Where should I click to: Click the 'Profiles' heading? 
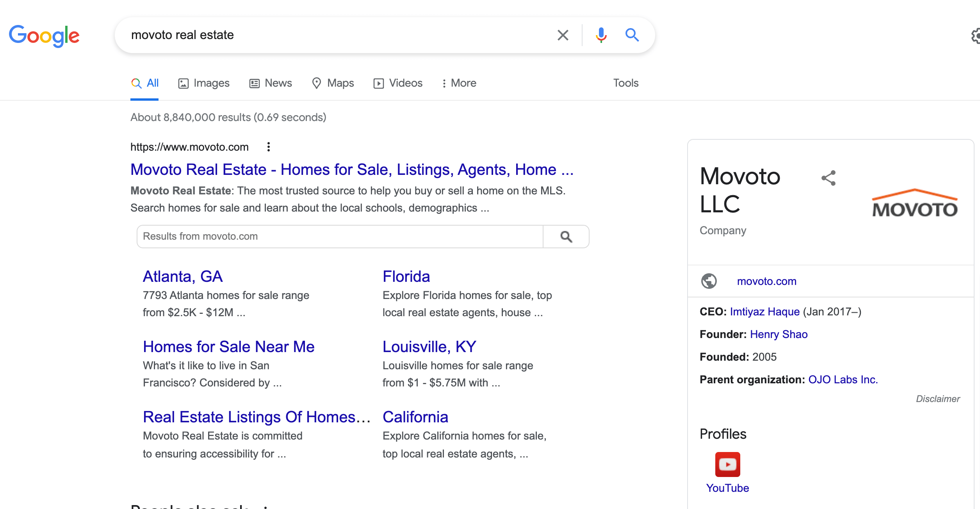pos(723,434)
